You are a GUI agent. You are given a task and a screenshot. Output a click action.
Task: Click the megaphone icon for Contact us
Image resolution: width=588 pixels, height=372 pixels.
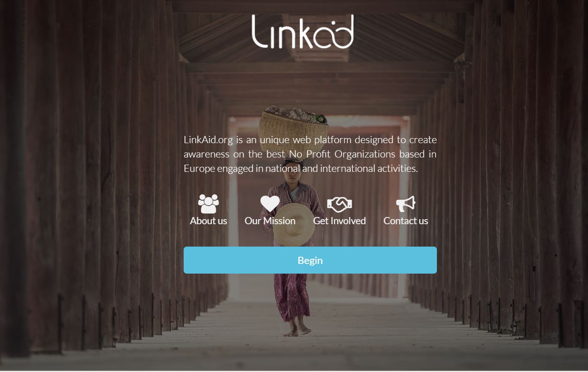click(406, 204)
